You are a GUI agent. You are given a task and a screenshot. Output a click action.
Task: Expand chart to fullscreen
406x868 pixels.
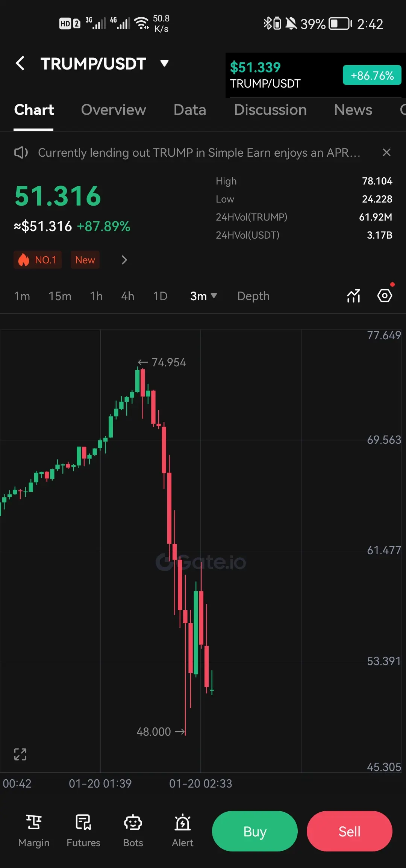point(20,754)
